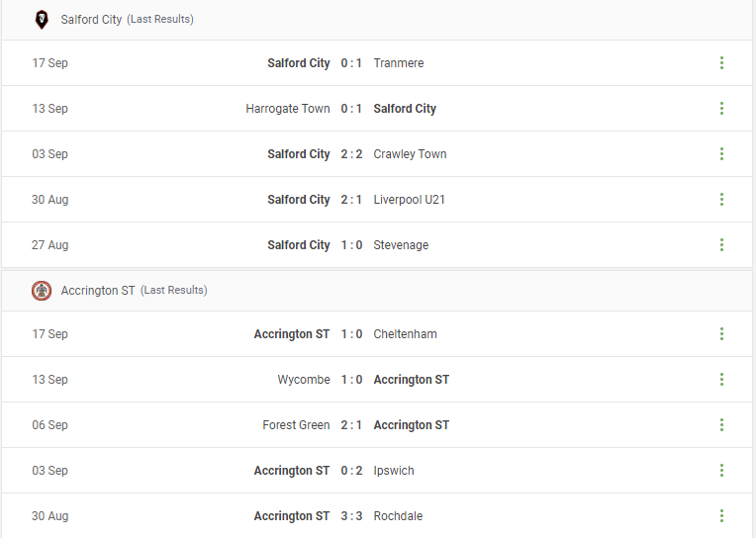Image resolution: width=756 pixels, height=538 pixels.
Task: Click the 30 Aug date in Liverpool U21 row
Action: pyautogui.click(x=50, y=200)
